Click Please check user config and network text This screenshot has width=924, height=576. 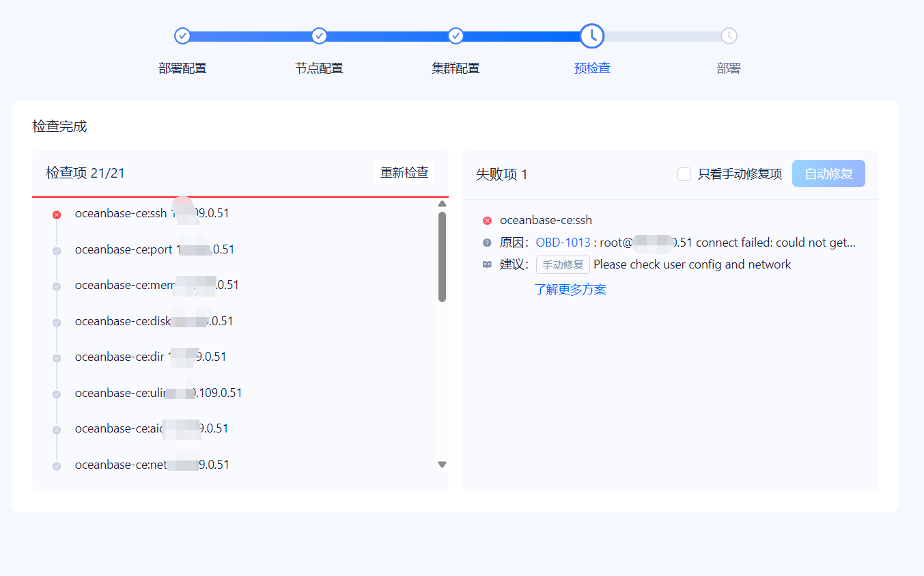tap(692, 264)
